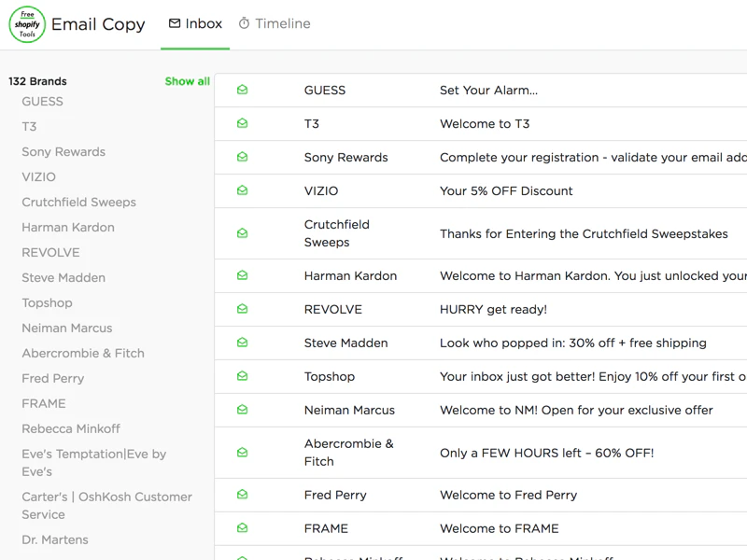
Task: Click the envelope icon in Neiman Marcus row
Action: (x=243, y=410)
